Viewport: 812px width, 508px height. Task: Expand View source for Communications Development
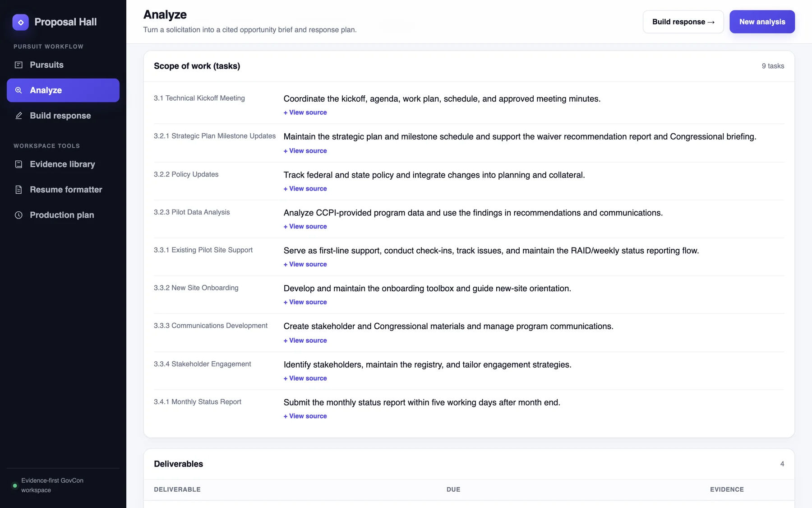(305, 340)
